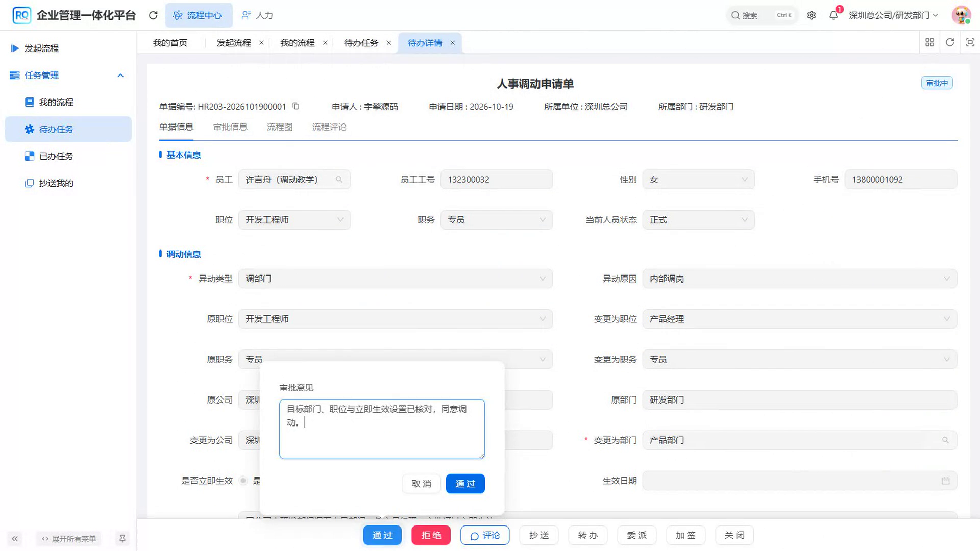Open the 异动原因 dropdown
The image size is (980, 551).
click(x=799, y=279)
